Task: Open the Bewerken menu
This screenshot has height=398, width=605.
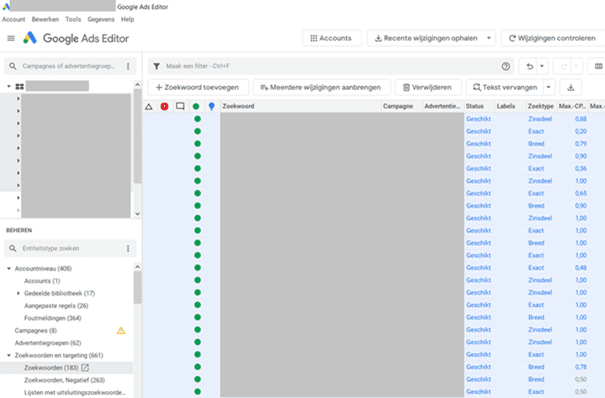Action: tap(45, 19)
